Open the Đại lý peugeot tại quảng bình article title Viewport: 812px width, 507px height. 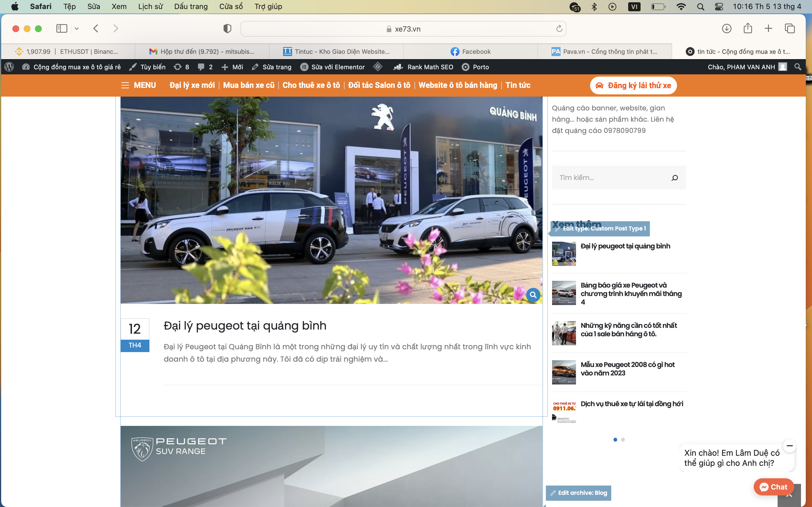pyautogui.click(x=245, y=326)
